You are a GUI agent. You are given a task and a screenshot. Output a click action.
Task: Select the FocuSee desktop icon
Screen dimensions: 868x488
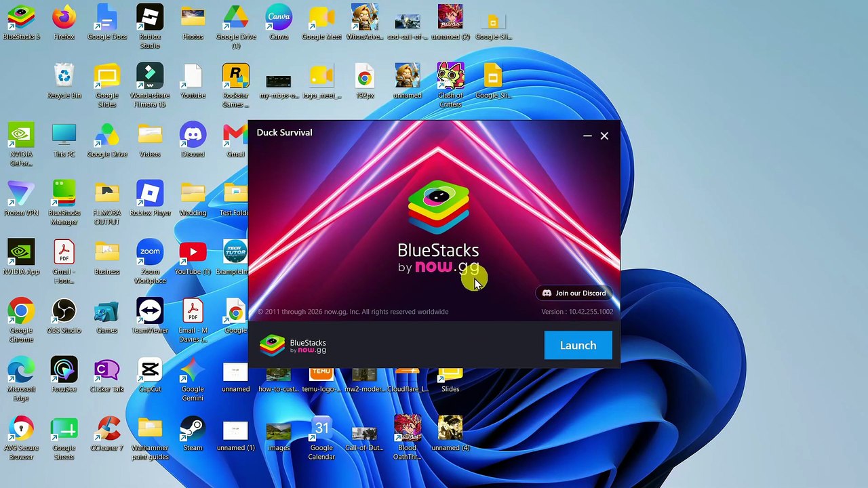[64, 375]
